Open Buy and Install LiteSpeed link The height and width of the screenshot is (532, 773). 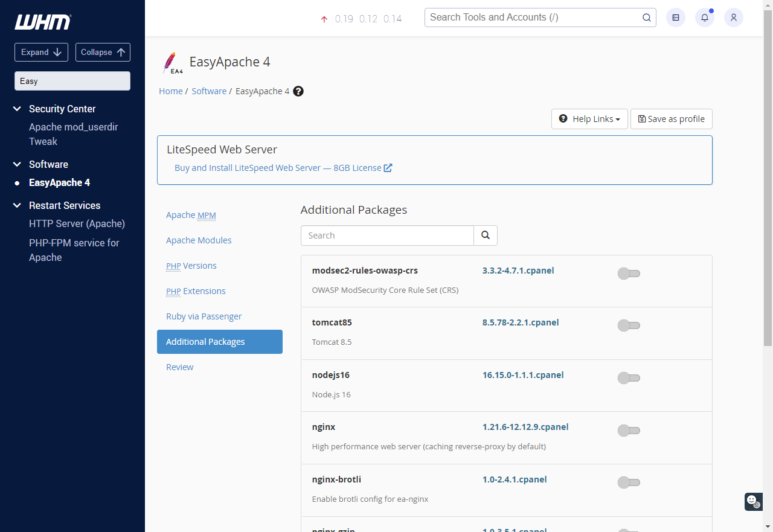click(283, 168)
